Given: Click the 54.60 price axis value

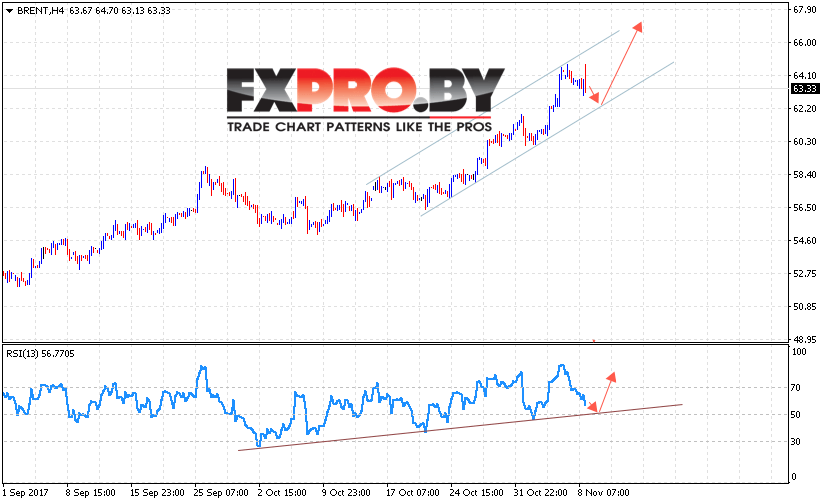Looking at the screenshot, I should coord(805,241).
